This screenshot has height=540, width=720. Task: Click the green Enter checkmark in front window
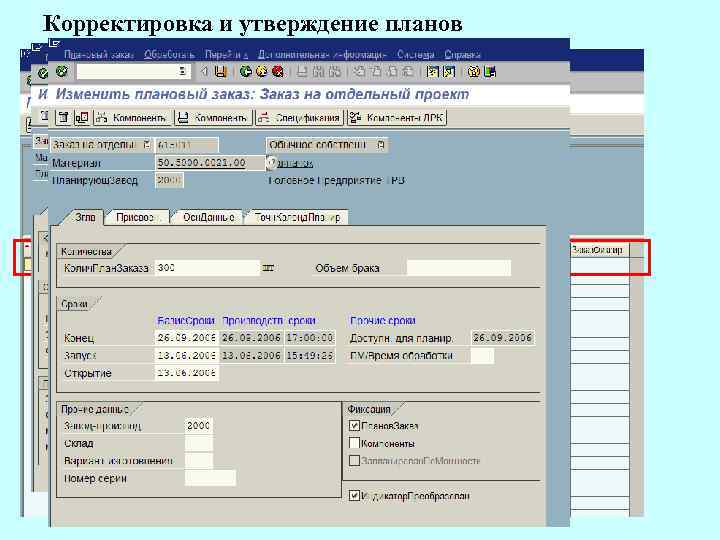coord(62,72)
